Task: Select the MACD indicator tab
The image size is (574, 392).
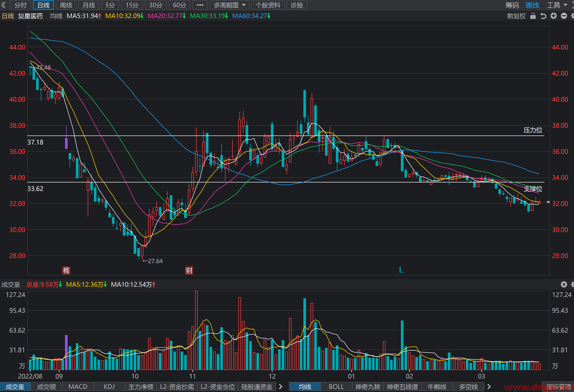Action: point(78,387)
